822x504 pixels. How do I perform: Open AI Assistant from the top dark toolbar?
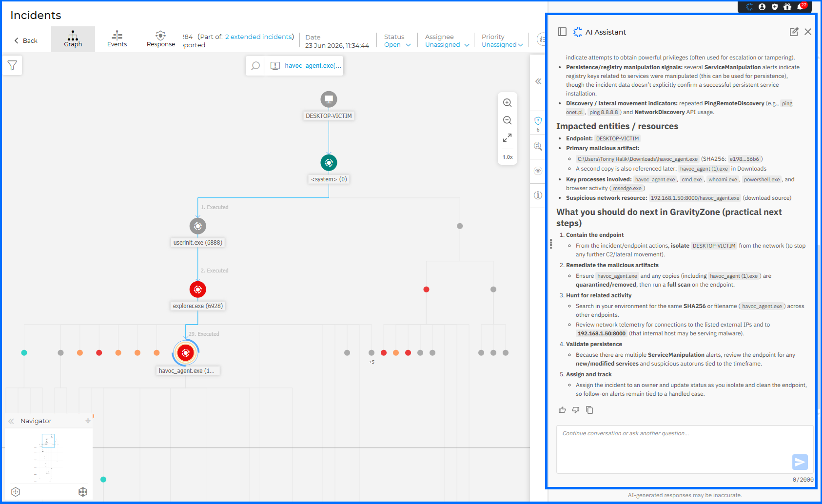point(749,7)
